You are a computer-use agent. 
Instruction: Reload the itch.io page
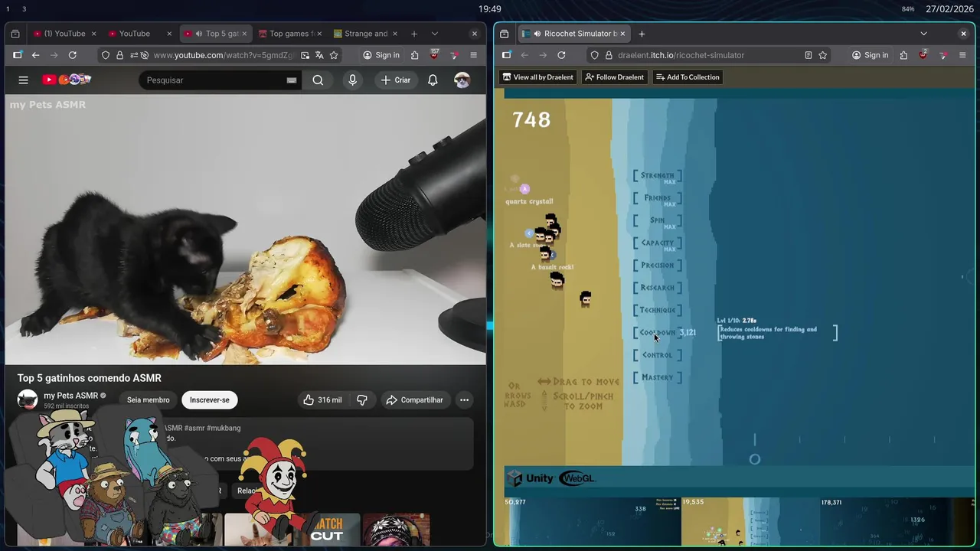click(x=561, y=55)
